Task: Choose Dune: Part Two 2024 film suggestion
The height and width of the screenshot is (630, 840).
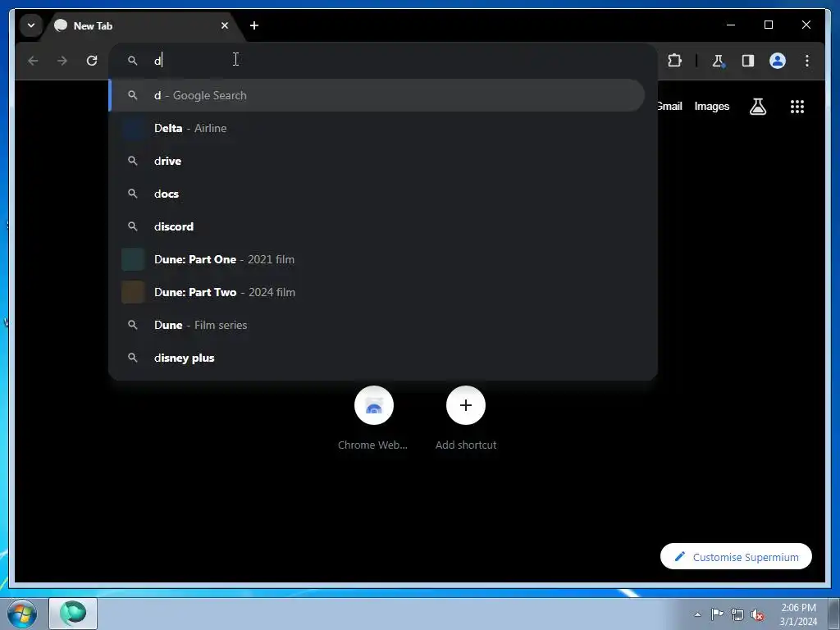Action: (x=377, y=292)
